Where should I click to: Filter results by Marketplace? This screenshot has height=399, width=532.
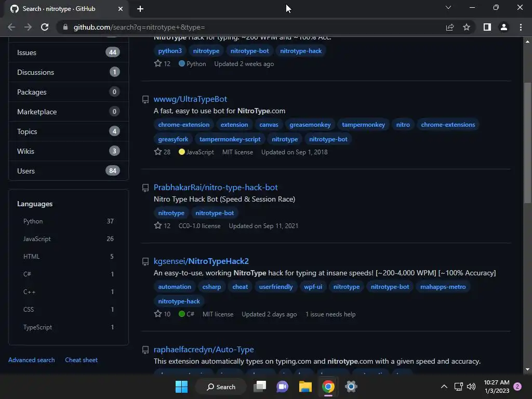click(x=68, y=112)
